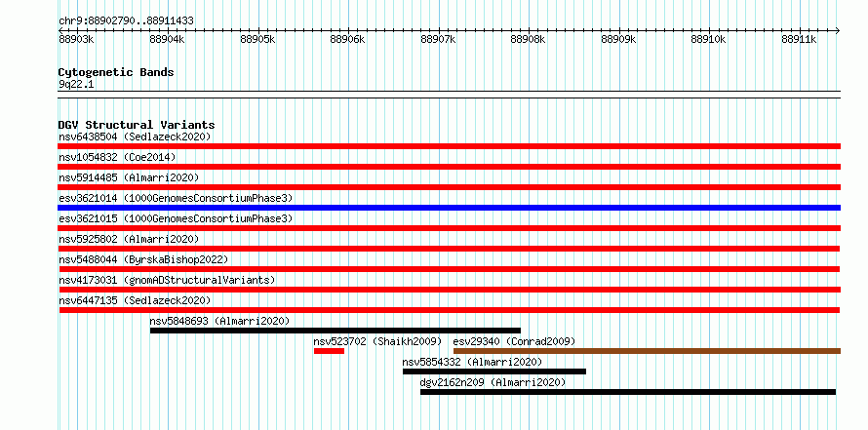Click the 88911k ruler tick label
The width and height of the screenshot is (868, 430).
(x=799, y=39)
